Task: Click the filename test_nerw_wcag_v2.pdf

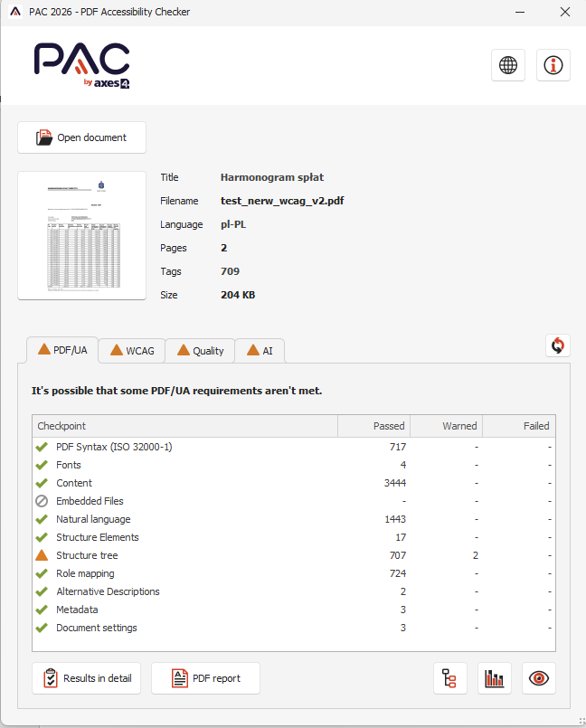Action: (282, 201)
